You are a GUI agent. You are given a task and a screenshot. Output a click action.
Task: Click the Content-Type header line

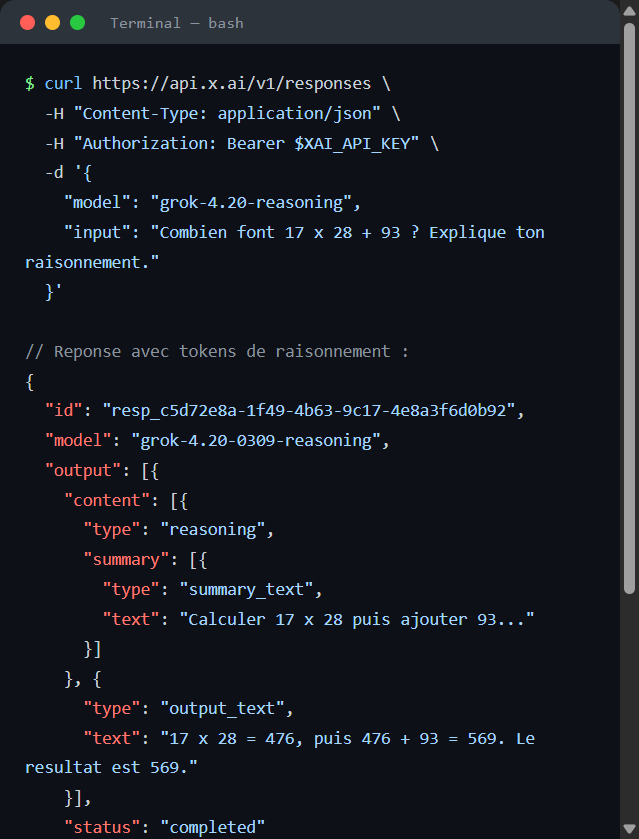[223, 114]
